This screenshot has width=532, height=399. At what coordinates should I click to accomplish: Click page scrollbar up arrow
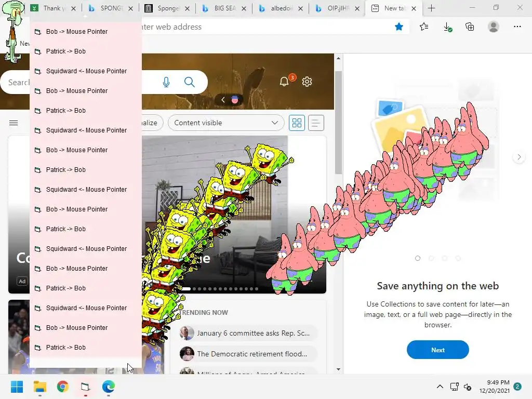[338, 58]
